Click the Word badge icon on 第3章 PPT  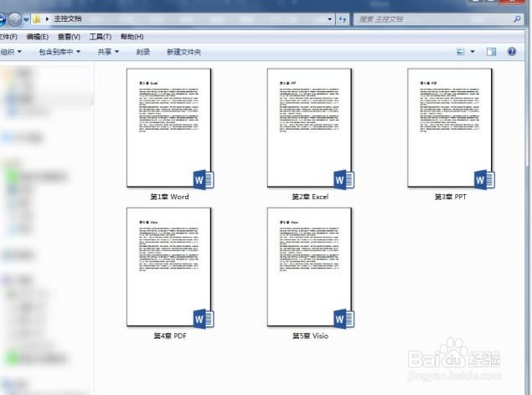pos(484,180)
